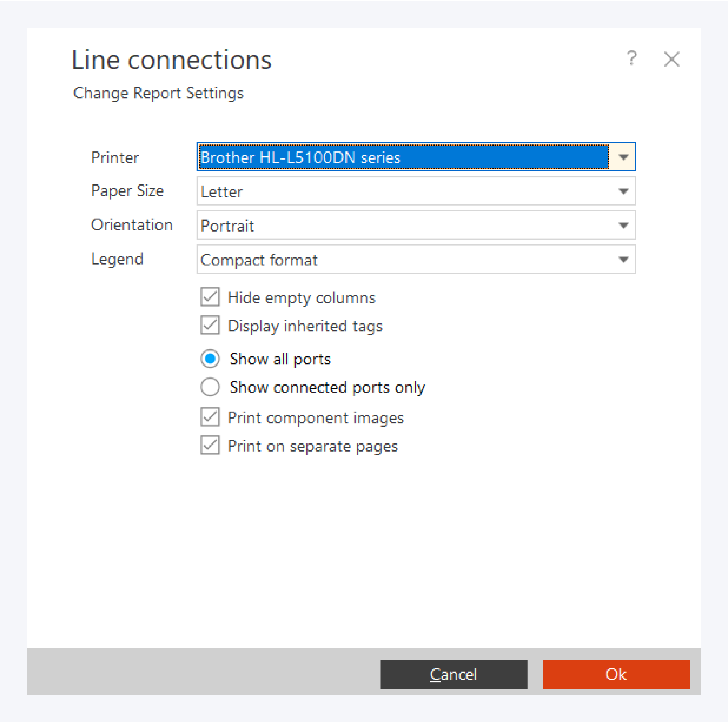The height and width of the screenshot is (722, 728).
Task: Toggle Print on separate pages
Action: [x=210, y=445]
